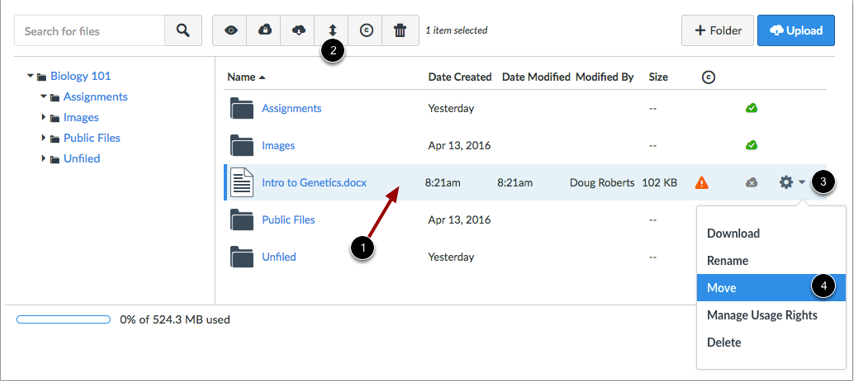Select Images in folder tree
The height and width of the screenshot is (381, 854).
(81, 118)
